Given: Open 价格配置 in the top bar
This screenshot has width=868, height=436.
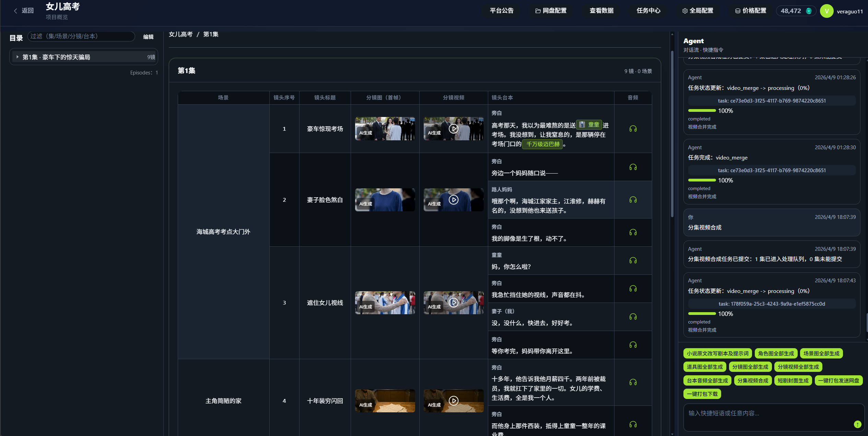Looking at the screenshot, I should click(x=751, y=11).
